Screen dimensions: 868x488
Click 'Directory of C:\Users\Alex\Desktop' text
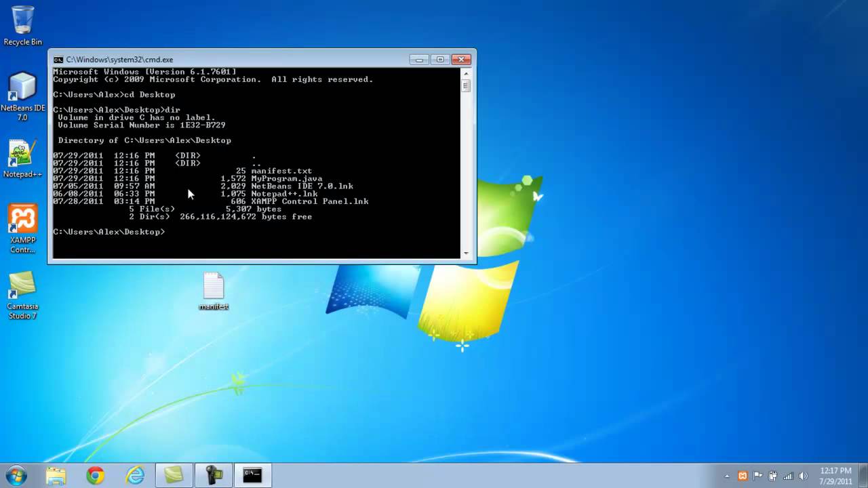(144, 140)
